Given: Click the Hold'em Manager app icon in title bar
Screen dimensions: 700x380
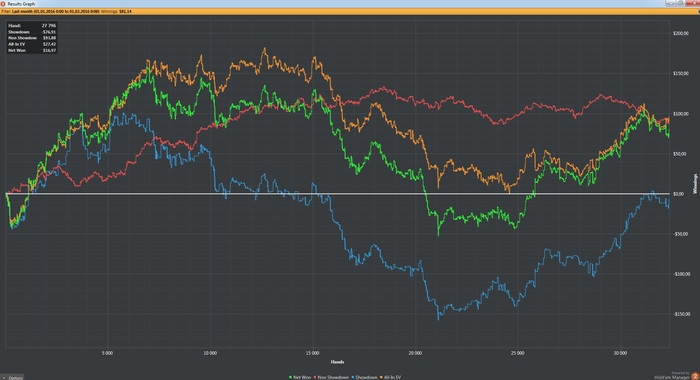Looking at the screenshot, I should tap(3, 4).
